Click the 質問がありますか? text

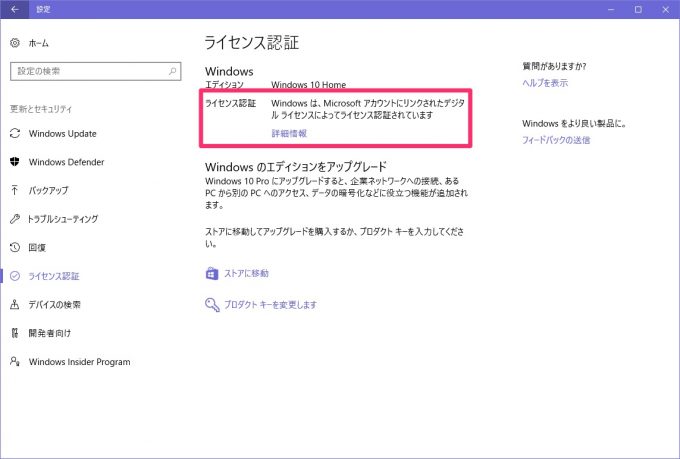pos(555,66)
